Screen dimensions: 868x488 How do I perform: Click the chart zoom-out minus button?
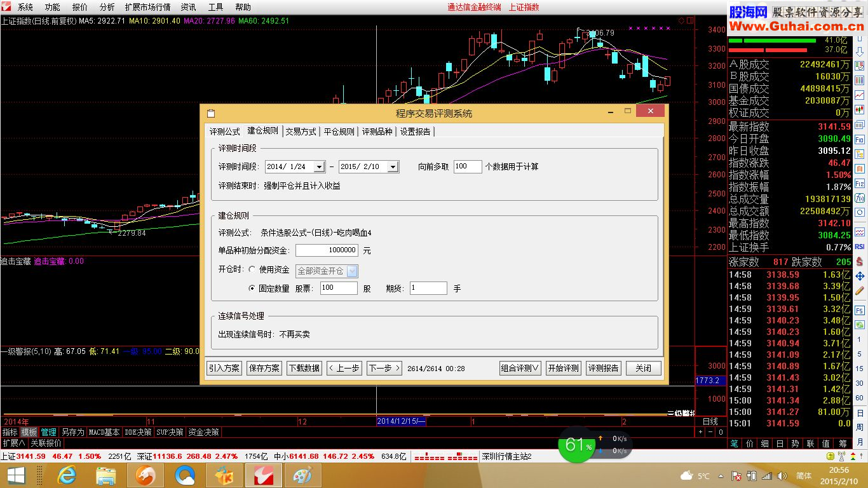pos(710,432)
